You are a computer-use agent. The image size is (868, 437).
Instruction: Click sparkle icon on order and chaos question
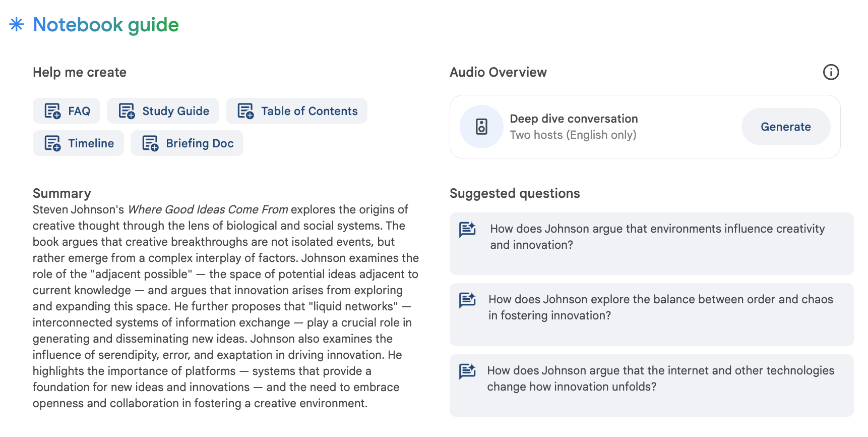(x=467, y=300)
